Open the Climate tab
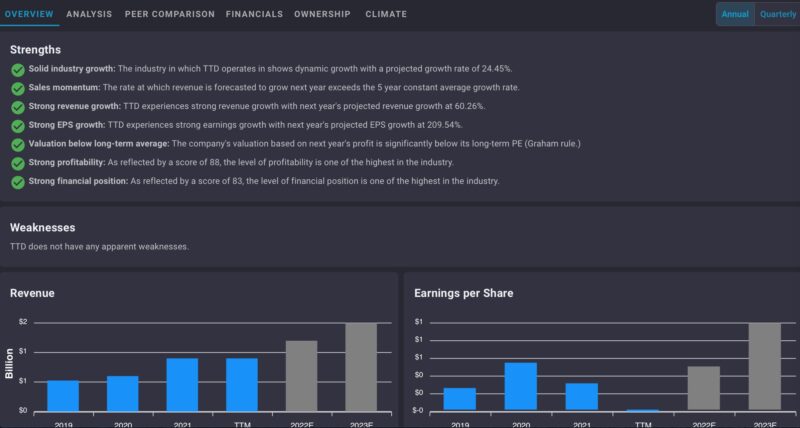Viewport: 800px width, 428px height. point(386,14)
